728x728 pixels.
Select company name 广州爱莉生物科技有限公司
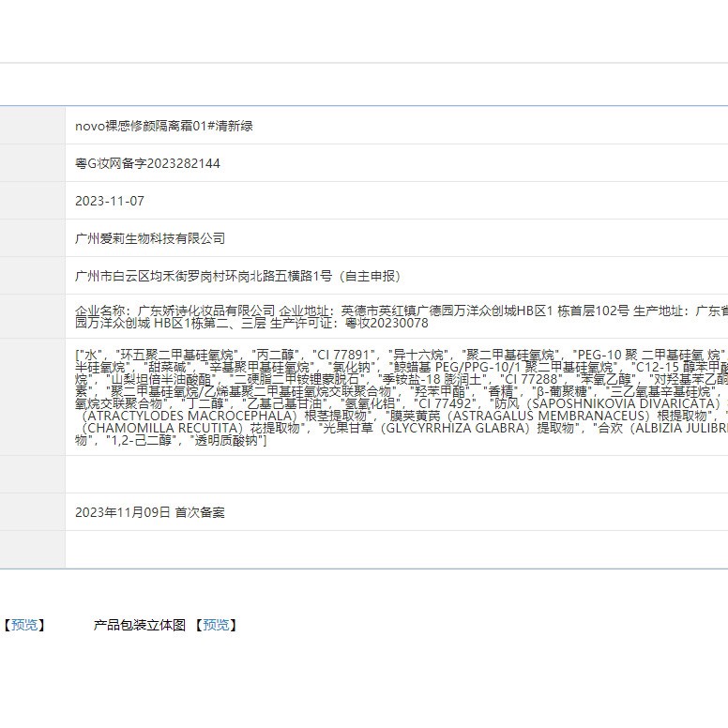[150, 238]
